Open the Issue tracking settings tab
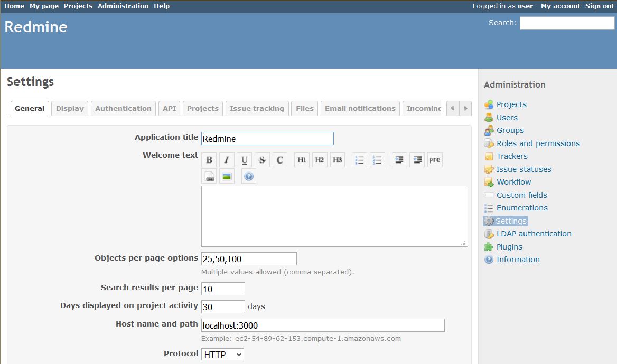617x364 pixels. coord(257,109)
